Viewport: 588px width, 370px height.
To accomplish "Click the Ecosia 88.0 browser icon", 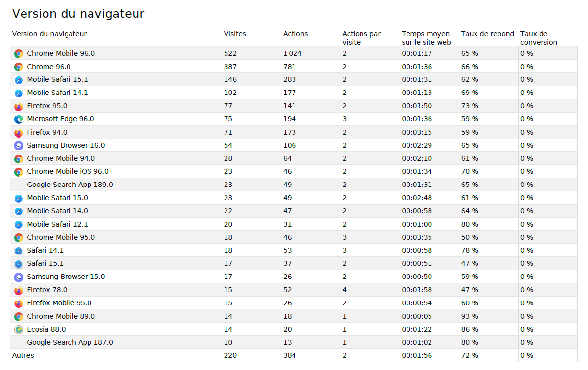I will pyautogui.click(x=19, y=330).
